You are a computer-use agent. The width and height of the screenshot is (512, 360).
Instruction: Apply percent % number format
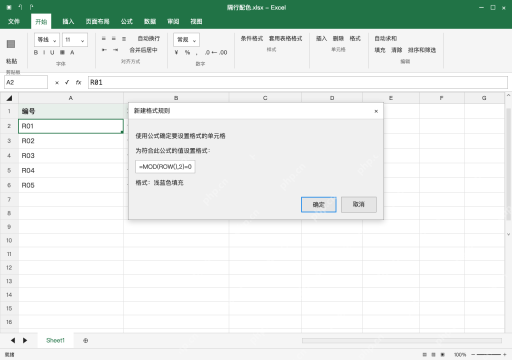pyautogui.click(x=187, y=52)
